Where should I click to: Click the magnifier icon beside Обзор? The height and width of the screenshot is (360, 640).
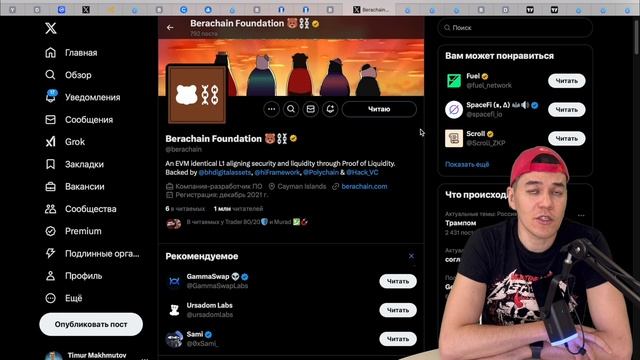click(x=50, y=75)
